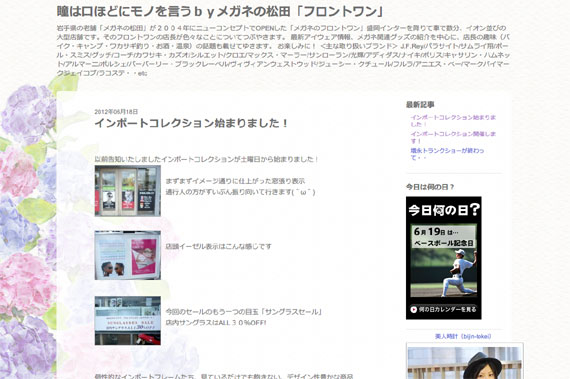Click the 今日は何の日？ sidebar heading
570x379 pixels.
point(430,187)
